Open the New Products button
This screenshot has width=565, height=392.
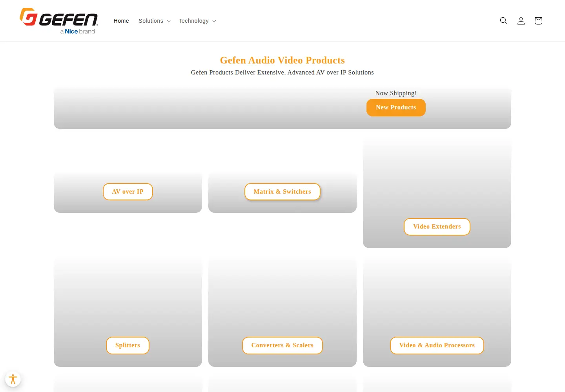coord(396,107)
